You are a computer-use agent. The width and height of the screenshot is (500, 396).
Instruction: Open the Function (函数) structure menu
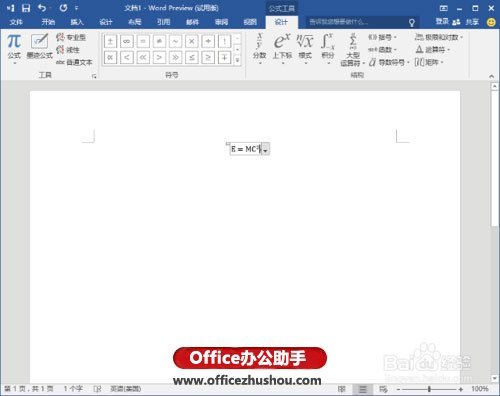[x=382, y=50]
